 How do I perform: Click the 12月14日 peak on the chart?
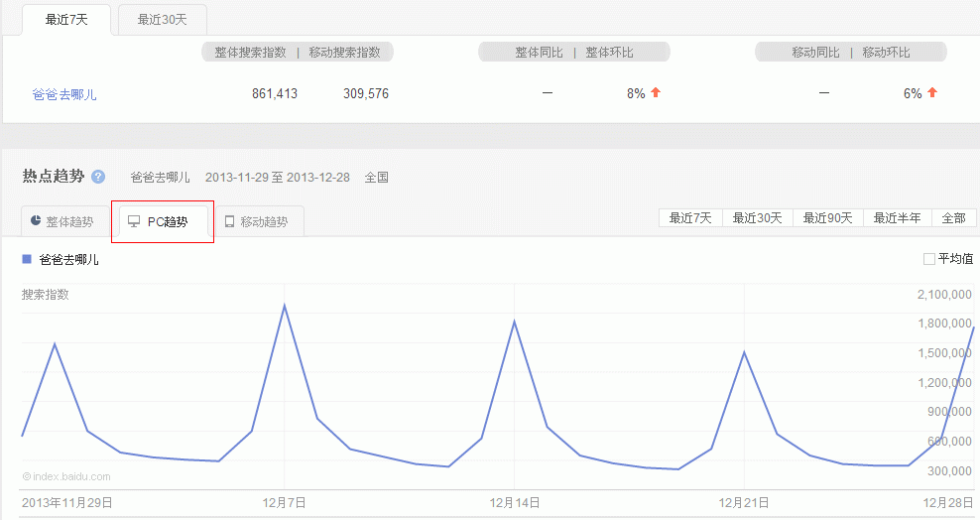point(515,322)
